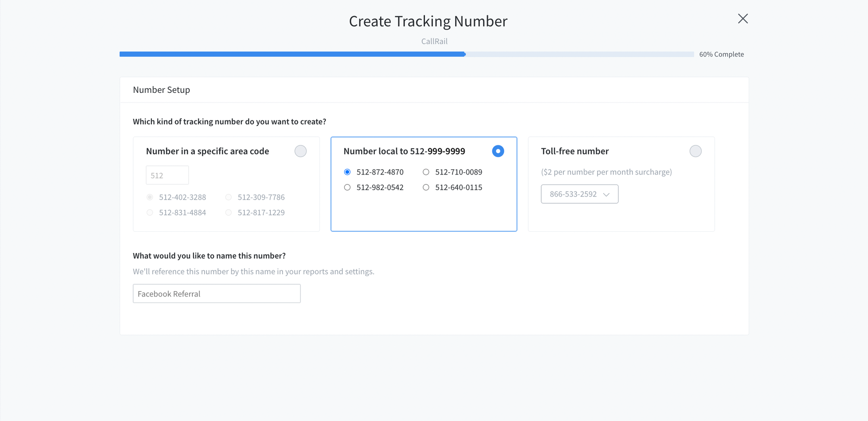Click the Facebook Referral name field

[217, 294]
